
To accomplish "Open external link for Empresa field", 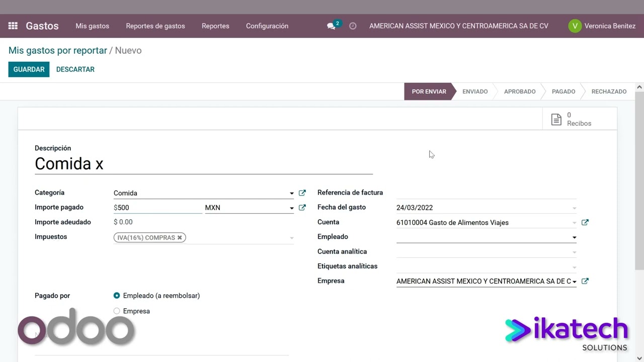I will [x=585, y=281].
